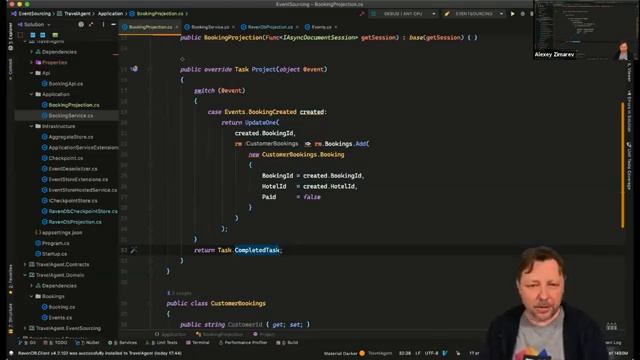Collapse the Application folder
This screenshot has width=640, height=360.
click(x=31, y=94)
